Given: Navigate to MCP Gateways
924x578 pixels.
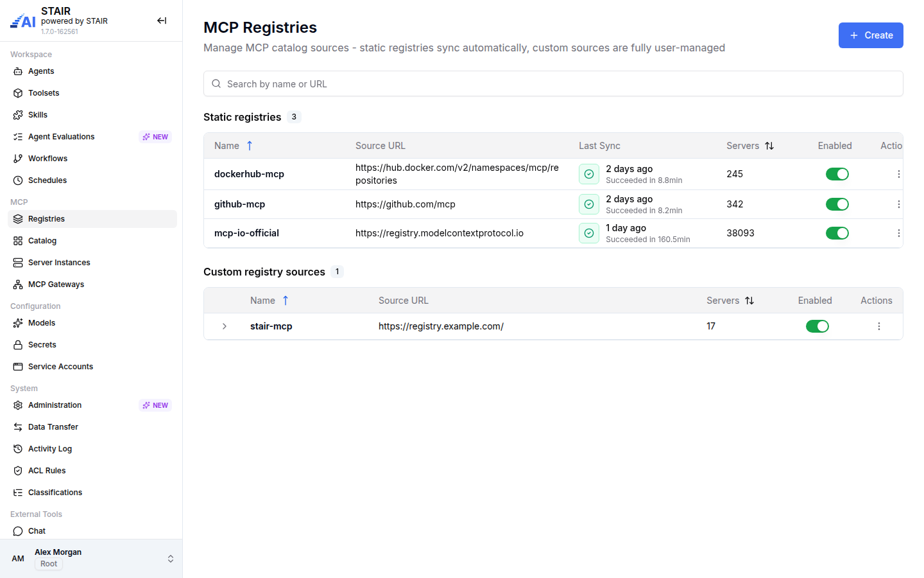Looking at the screenshot, I should click(x=92, y=285).
